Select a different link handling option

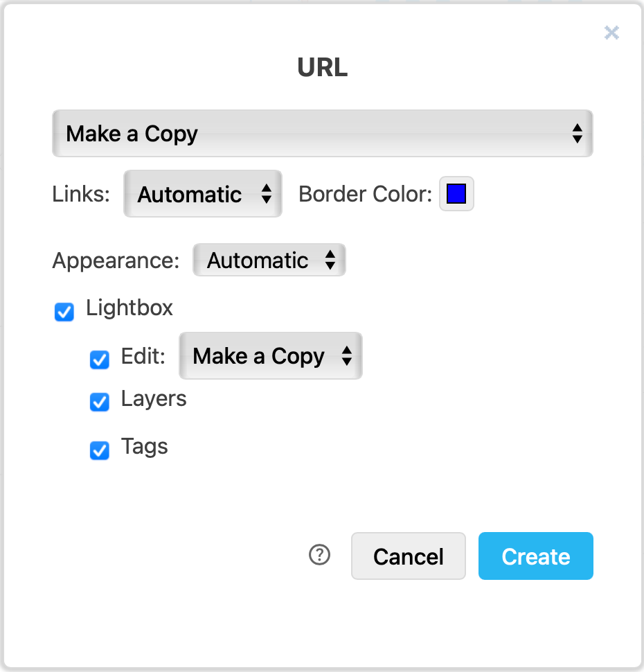point(202,194)
